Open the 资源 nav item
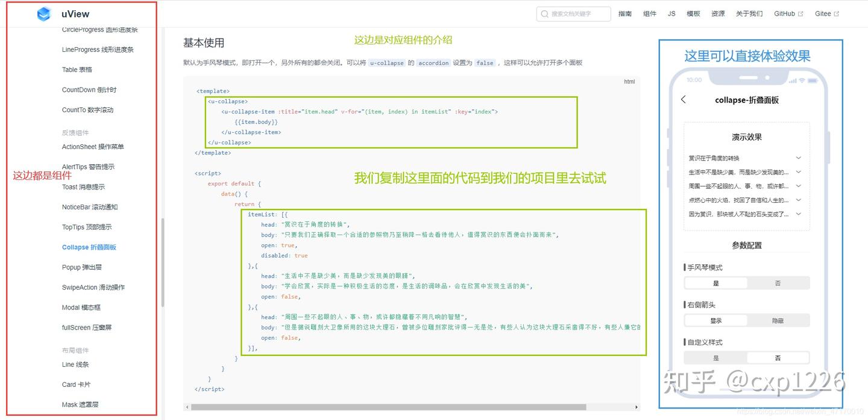 click(718, 14)
